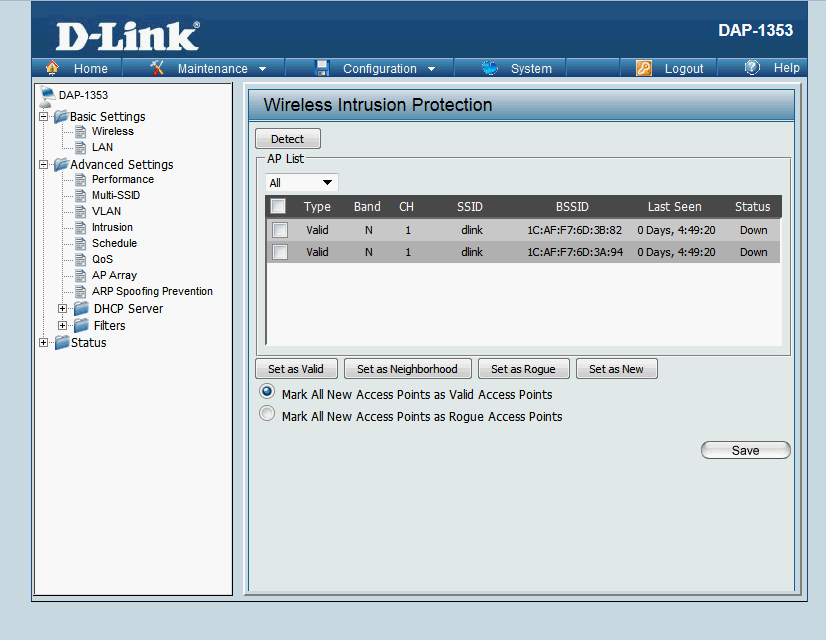Click the LAN page icon
This screenshot has width=826, height=640.
tap(80, 147)
